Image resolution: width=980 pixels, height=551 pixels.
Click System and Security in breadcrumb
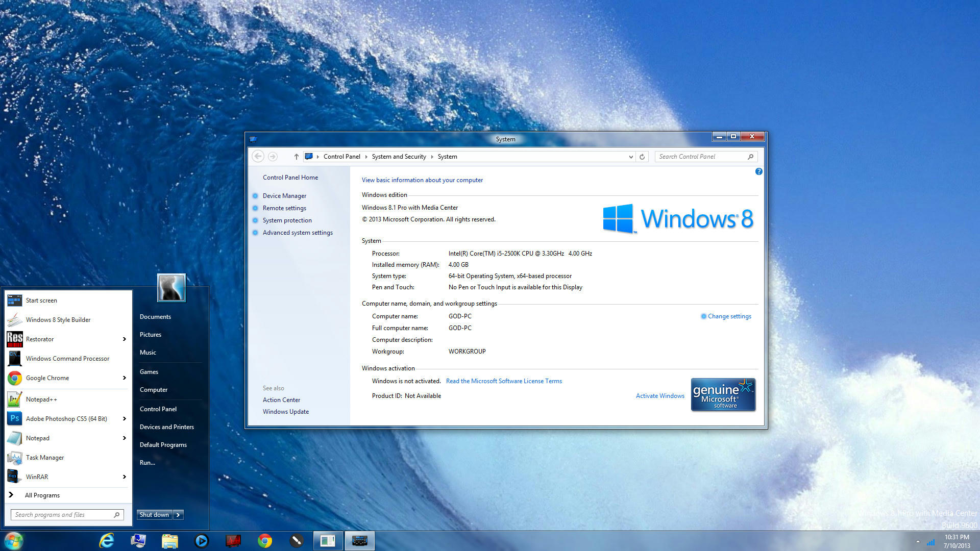pos(399,157)
